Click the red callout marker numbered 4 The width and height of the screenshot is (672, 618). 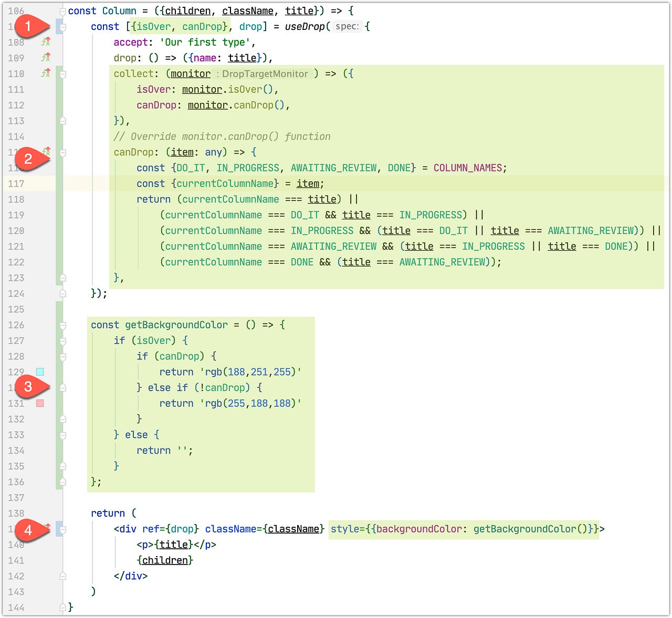[x=28, y=530]
